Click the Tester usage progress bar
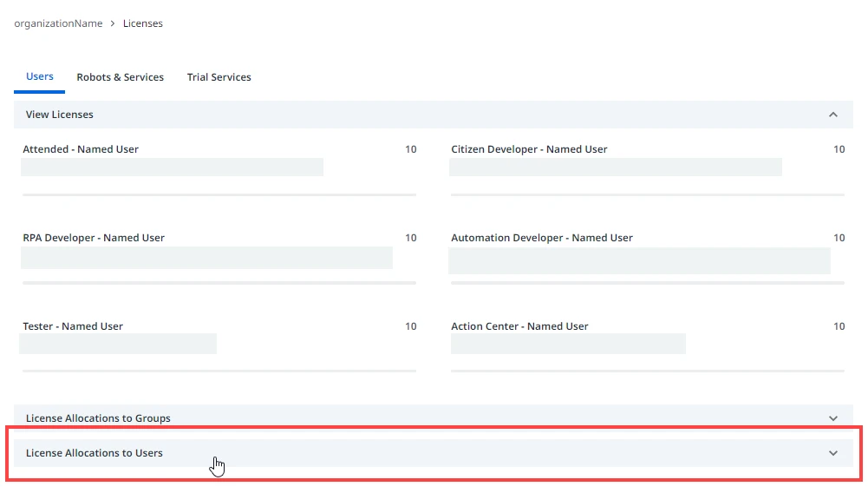The width and height of the screenshot is (868, 493). (x=219, y=371)
